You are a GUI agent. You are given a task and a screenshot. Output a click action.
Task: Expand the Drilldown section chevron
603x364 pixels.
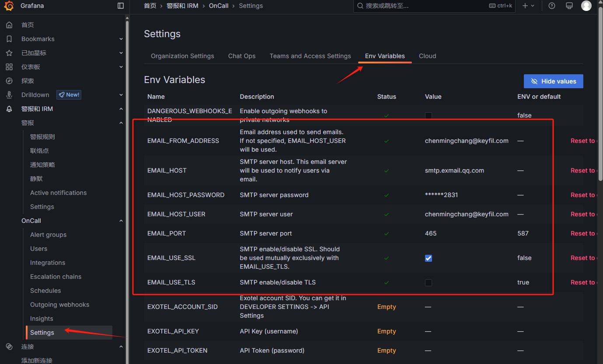click(121, 95)
